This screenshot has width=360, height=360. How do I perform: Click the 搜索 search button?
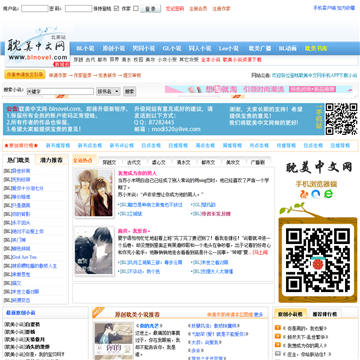129,91
